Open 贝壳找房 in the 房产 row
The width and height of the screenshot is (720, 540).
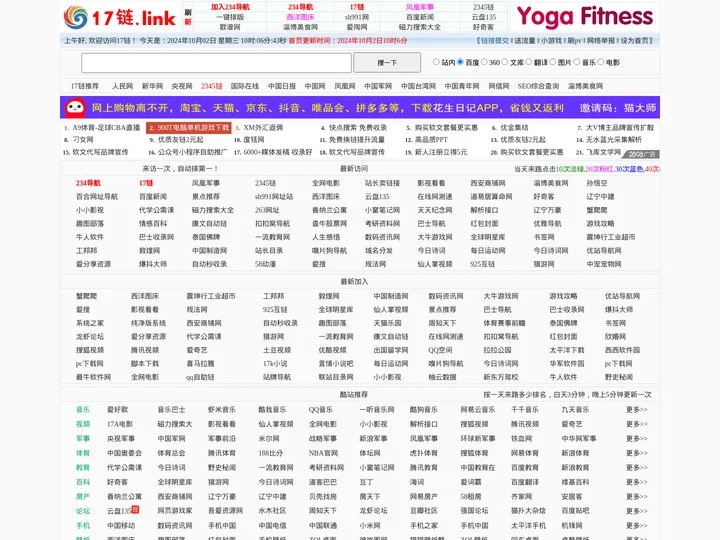[x=323, y=496]
